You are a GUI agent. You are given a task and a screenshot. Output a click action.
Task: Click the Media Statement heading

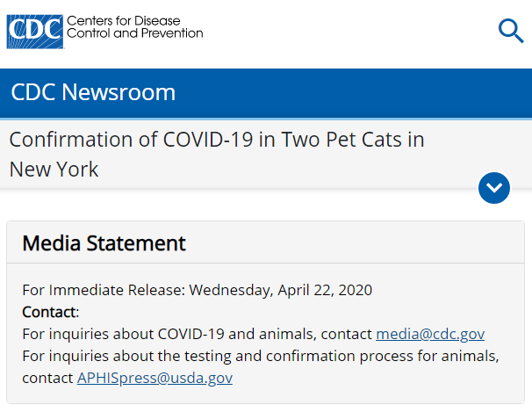tap(104, 243)
